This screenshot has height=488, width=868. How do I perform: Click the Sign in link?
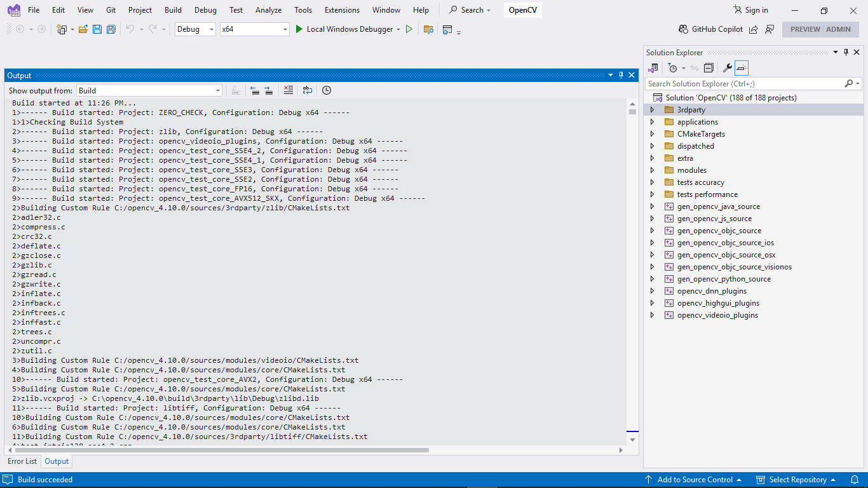coord(750,10)
